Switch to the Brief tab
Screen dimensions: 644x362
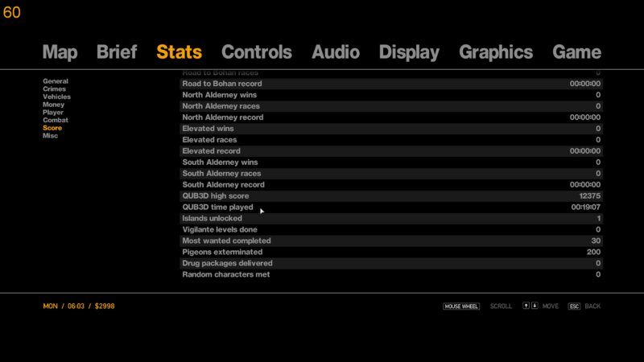coord(117,52)
